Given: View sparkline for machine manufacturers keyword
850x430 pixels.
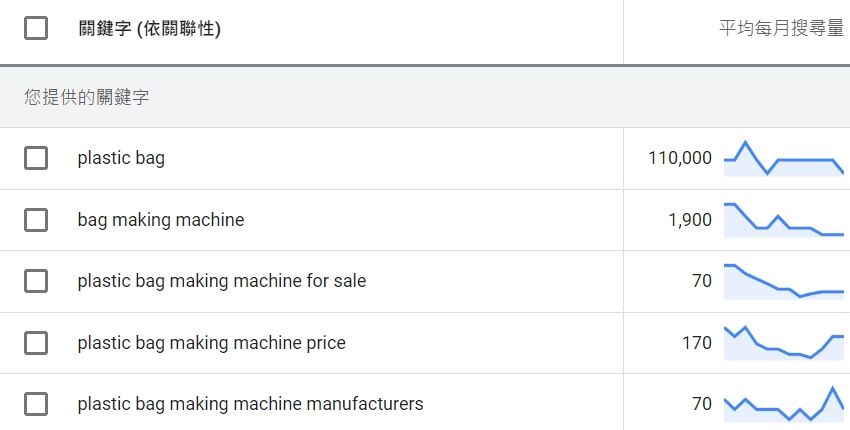Looking at the screenshot, I should point(784,404).
